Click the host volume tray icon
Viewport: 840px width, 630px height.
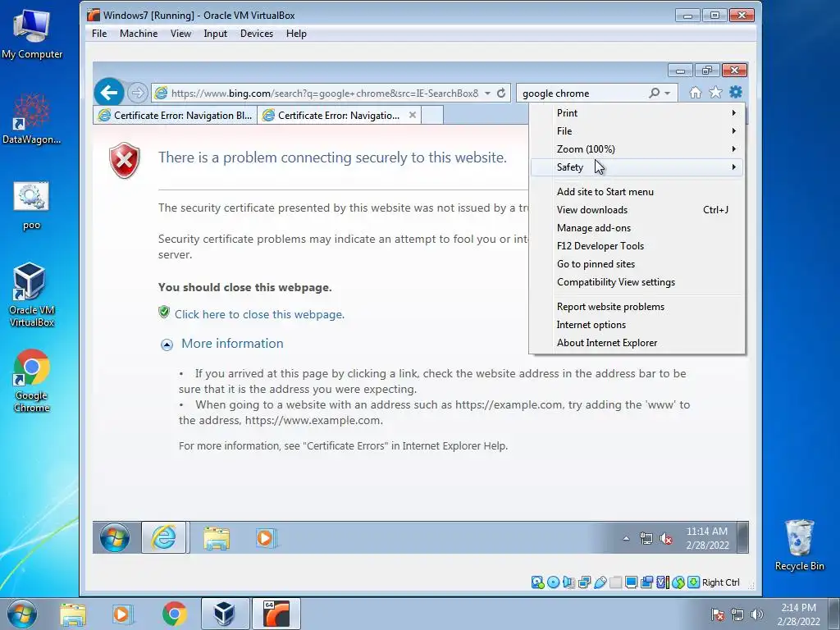click(757, 614)
